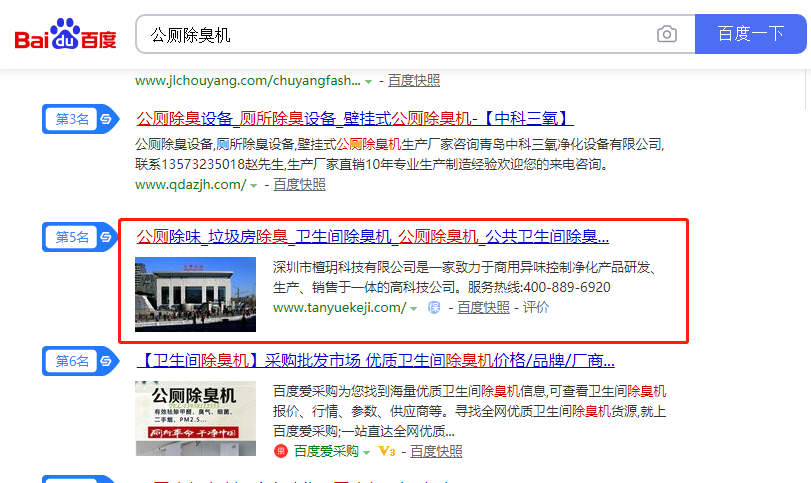Click the 公厕除臭机 product thumbnail
This screenshot has width=811, height=483.
point(196,418)
